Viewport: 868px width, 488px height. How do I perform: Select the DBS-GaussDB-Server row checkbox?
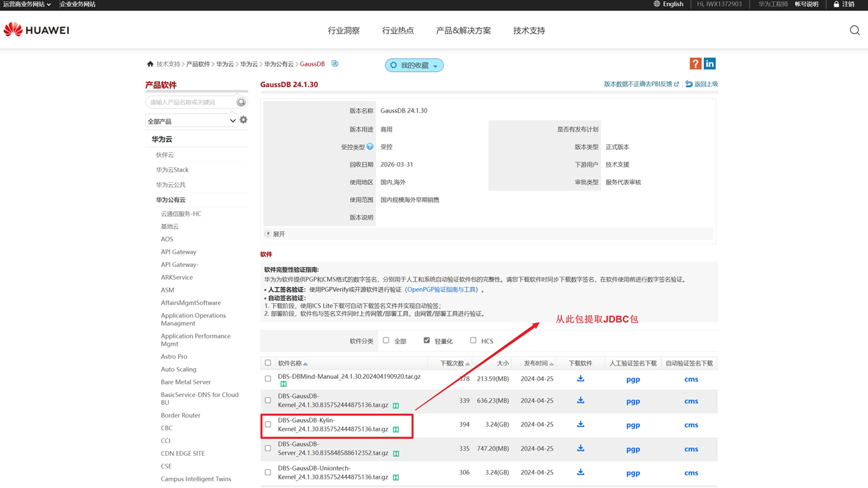268,449
